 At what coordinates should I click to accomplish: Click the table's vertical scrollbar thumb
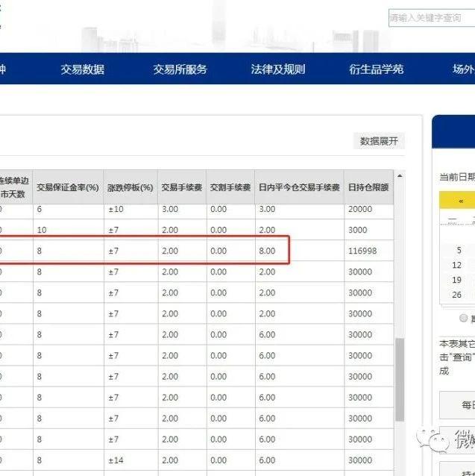click(x=400, y=380)
